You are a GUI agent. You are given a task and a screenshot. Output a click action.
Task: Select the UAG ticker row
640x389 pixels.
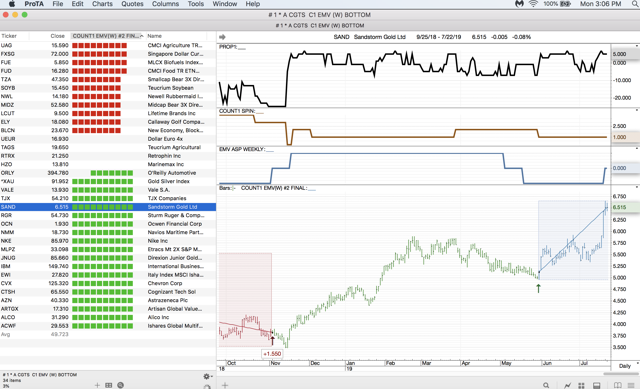[x=108, y=45]
